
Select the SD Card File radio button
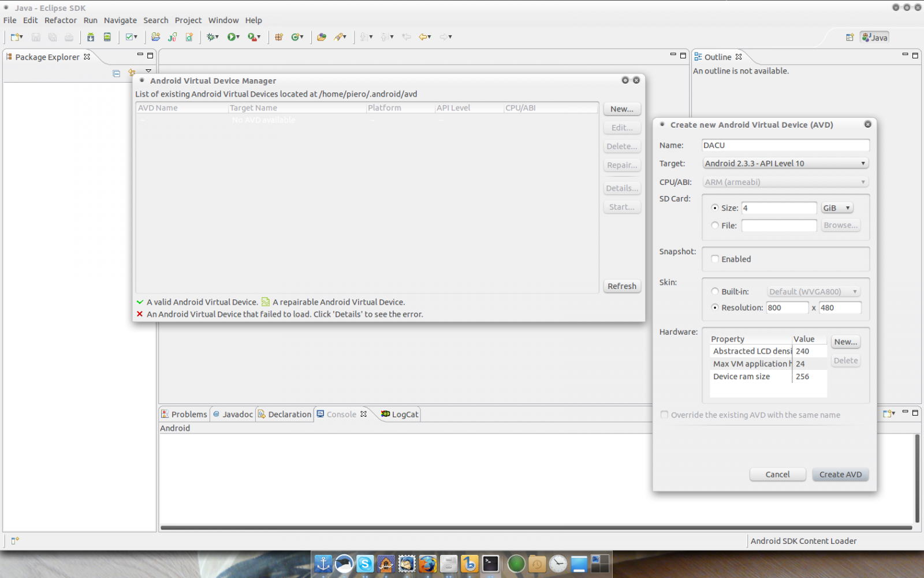[715, 225]
